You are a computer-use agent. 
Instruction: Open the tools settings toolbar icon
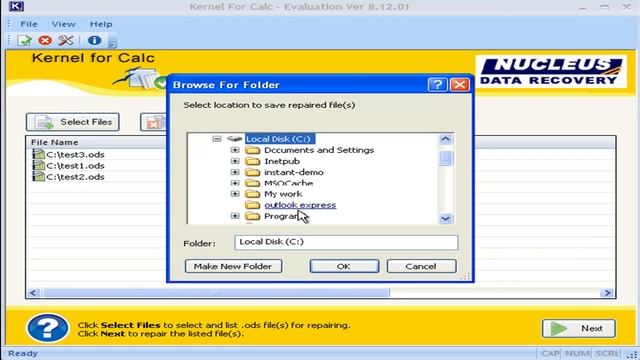[x=65, y=40]
